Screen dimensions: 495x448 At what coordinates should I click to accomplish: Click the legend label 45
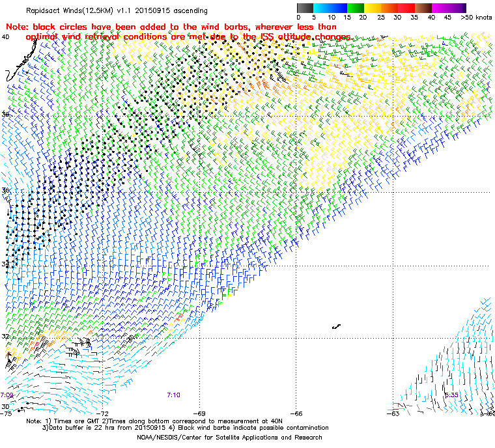pos(447,18)
